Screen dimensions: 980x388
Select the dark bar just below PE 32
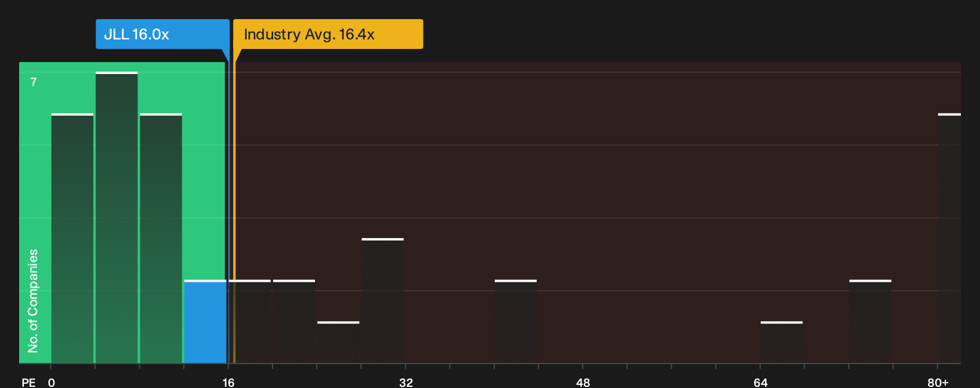tap(382, 301)
